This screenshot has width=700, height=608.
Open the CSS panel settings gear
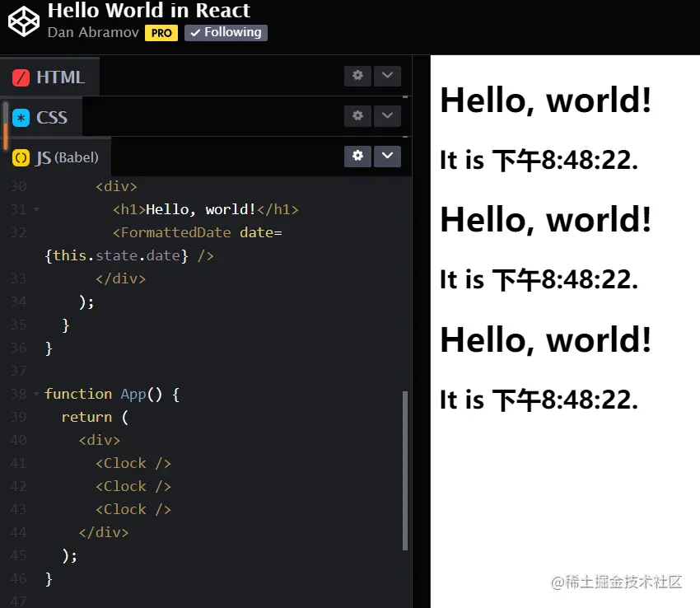(x=357, y=116)
